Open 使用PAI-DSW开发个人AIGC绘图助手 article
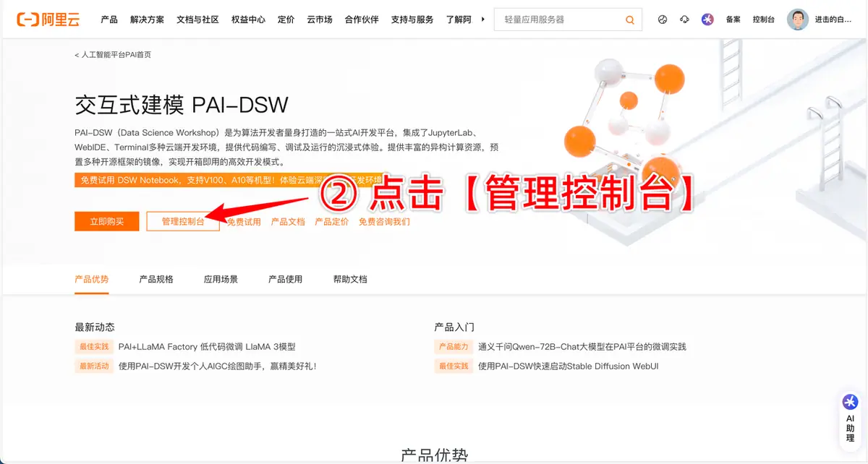The image size is (868, 464). (x=217, y=366)
